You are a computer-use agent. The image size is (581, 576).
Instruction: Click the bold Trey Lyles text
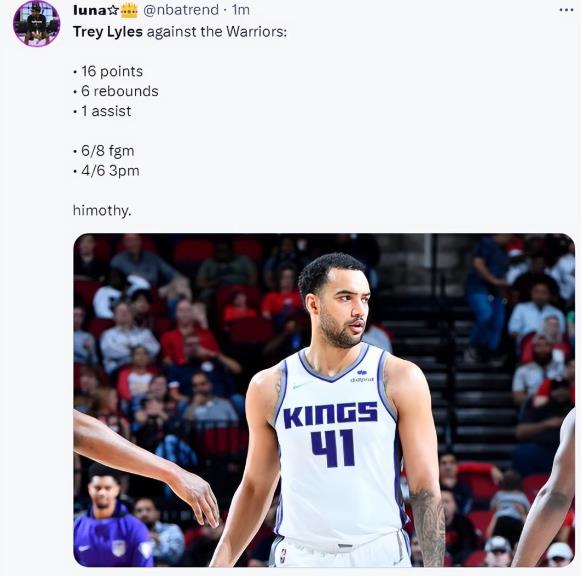(108, 32)
